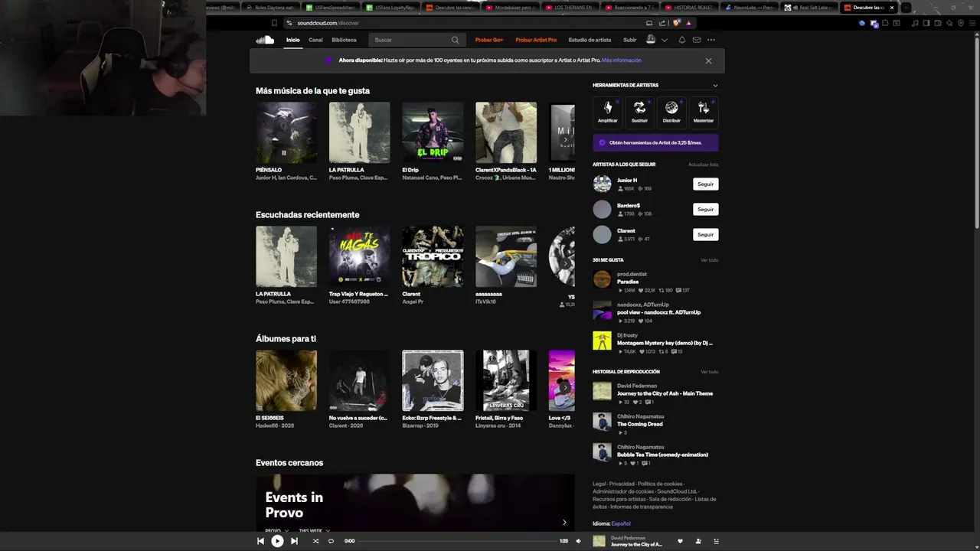This screenshot has height=551, width=980.
Task: Open the next-up queue icon
Action: [717, 541]
